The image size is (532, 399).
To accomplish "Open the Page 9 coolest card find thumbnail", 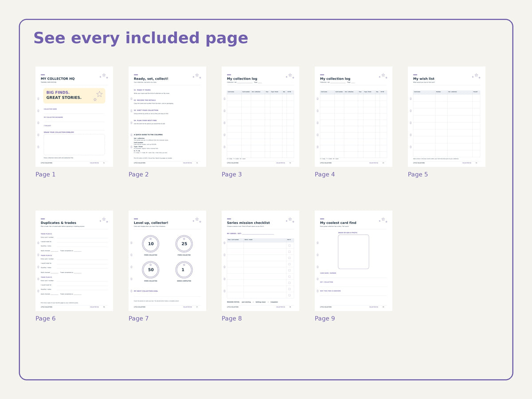I will pos(353,261).
